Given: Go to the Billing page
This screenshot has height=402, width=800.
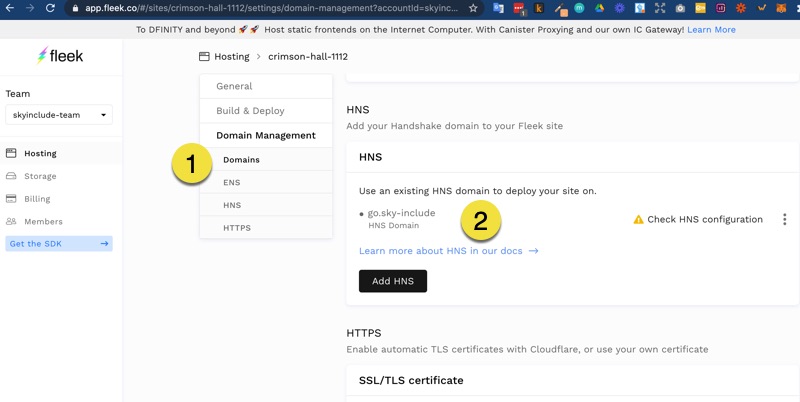Looking at the screenshot, I should pyautogui.click(x=37, y=199).
